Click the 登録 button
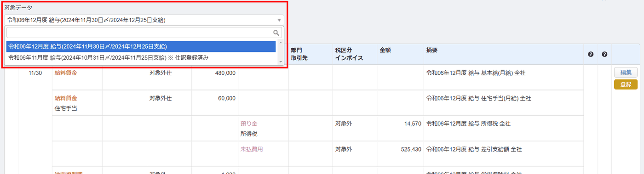Viewport: 644px width, 174px height. (626, 84)
